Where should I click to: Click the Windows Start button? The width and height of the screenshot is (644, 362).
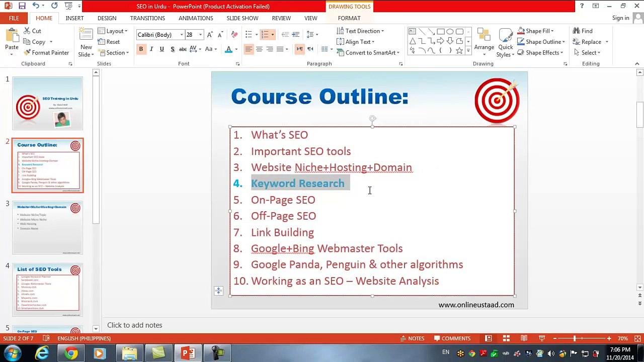12,353
